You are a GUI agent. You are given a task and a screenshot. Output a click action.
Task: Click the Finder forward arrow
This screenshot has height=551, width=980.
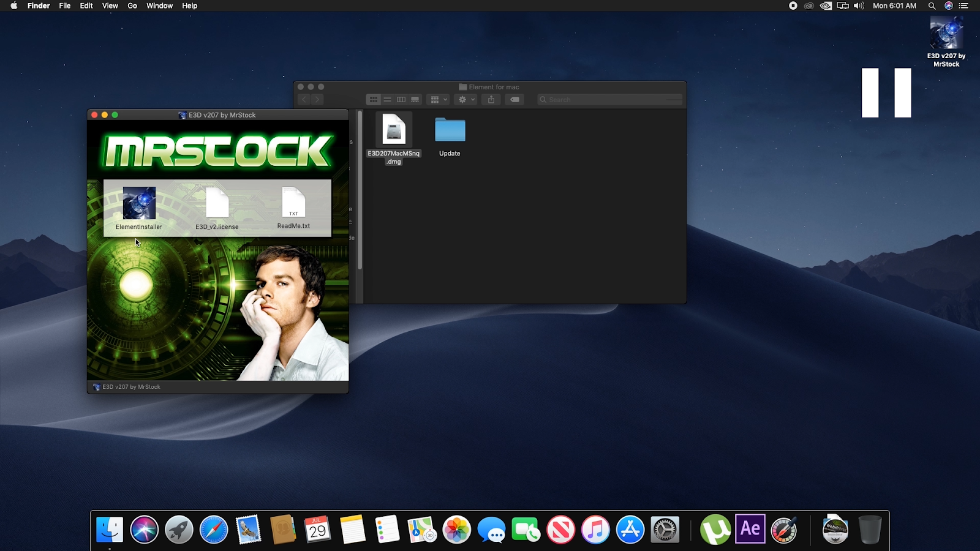[x=317, y=100]
